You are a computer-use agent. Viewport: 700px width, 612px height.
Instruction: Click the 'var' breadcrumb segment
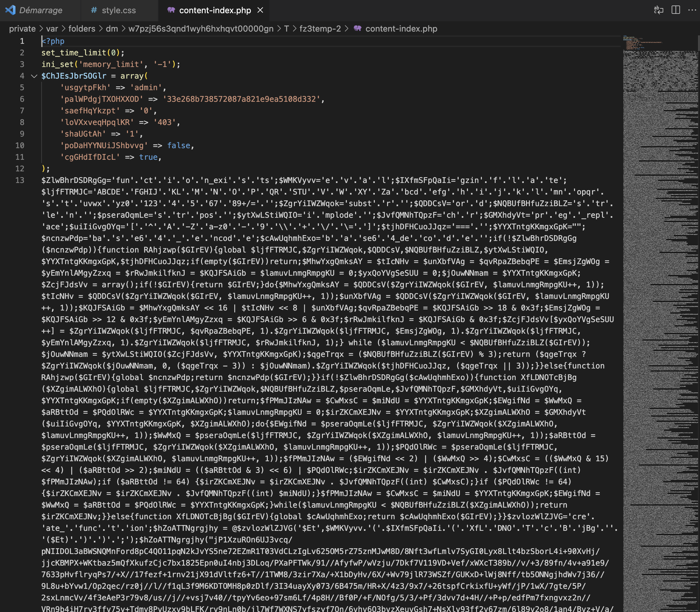pyautogui.click(x=52, y=29)
